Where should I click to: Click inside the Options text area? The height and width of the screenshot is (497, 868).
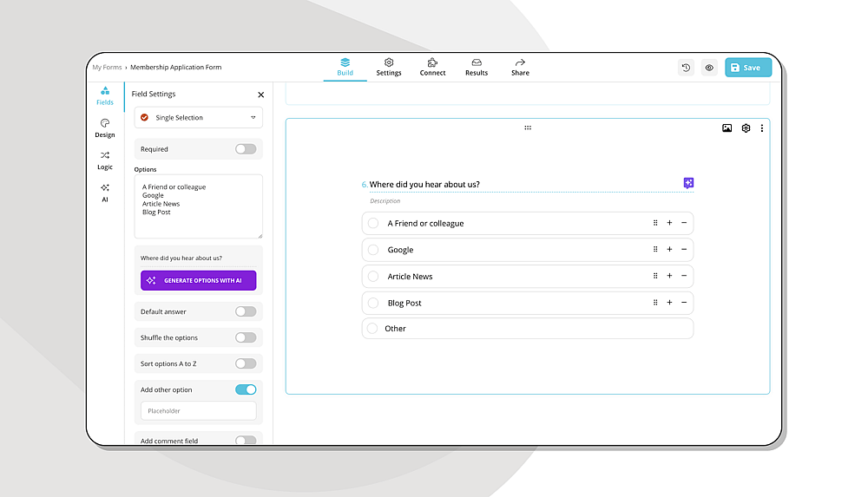[198, 206]
